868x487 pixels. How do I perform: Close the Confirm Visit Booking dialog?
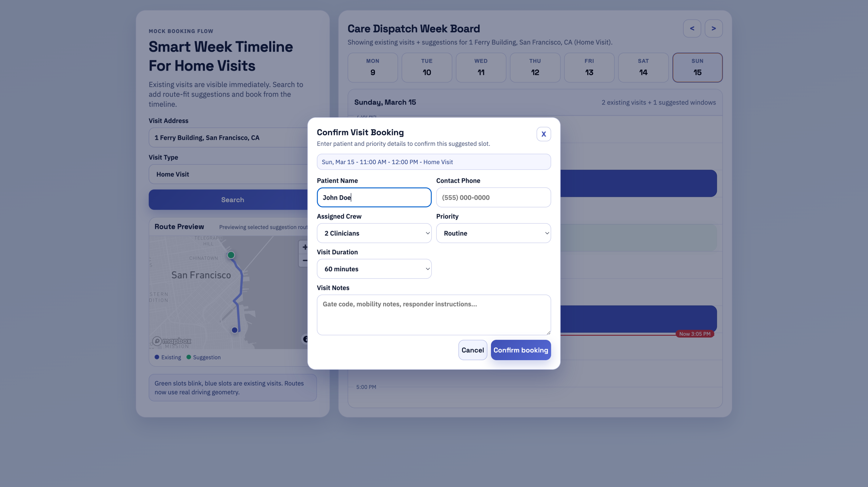pyautogui.click(x=544, y=134)
